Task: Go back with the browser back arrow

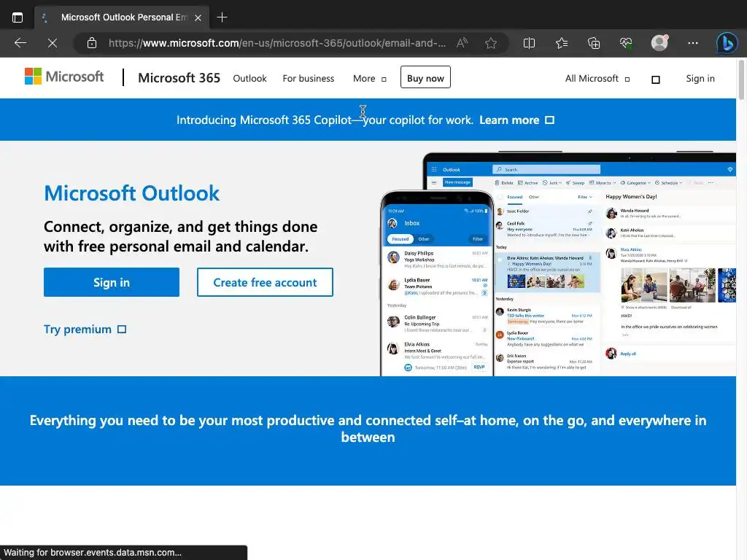Action: [x=20, y=43]
